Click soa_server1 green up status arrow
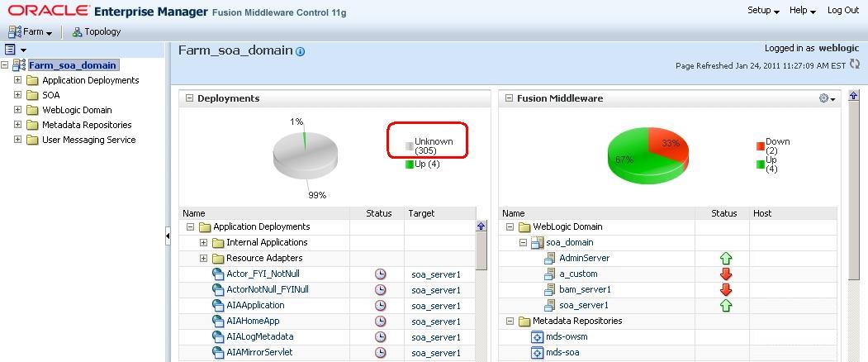Screen dimensions: 868x362 [726, 306]
